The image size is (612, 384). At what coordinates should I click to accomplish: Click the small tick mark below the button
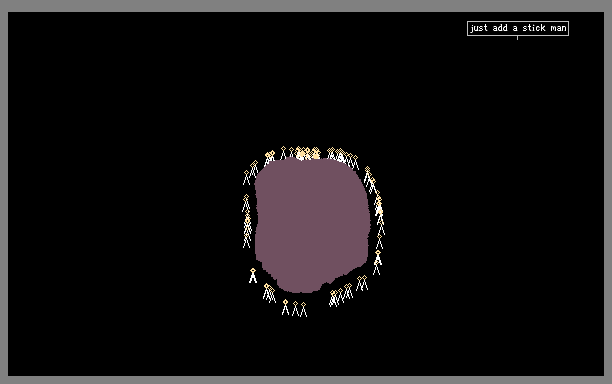(x=518, y=38)
